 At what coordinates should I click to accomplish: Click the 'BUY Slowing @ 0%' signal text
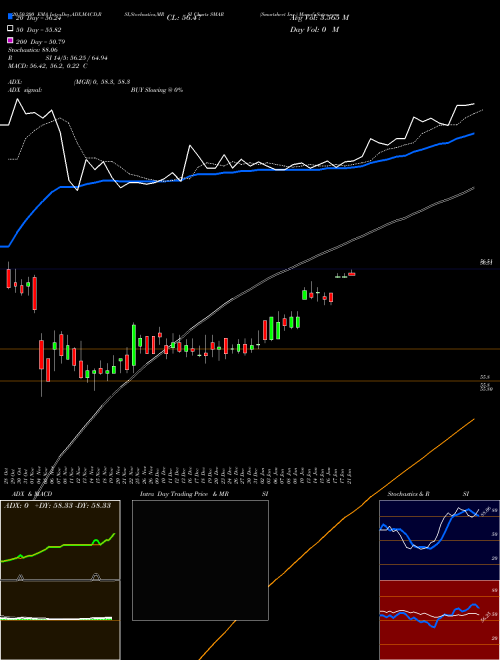pos(157,90)
